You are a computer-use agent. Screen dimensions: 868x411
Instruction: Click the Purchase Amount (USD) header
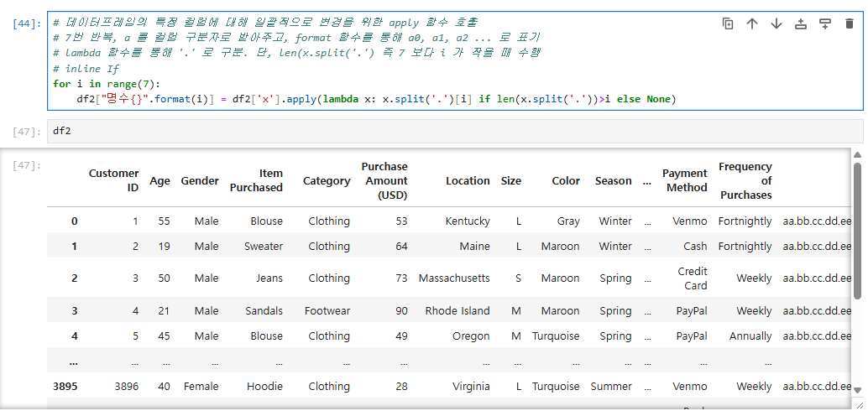tap(384, 180)
